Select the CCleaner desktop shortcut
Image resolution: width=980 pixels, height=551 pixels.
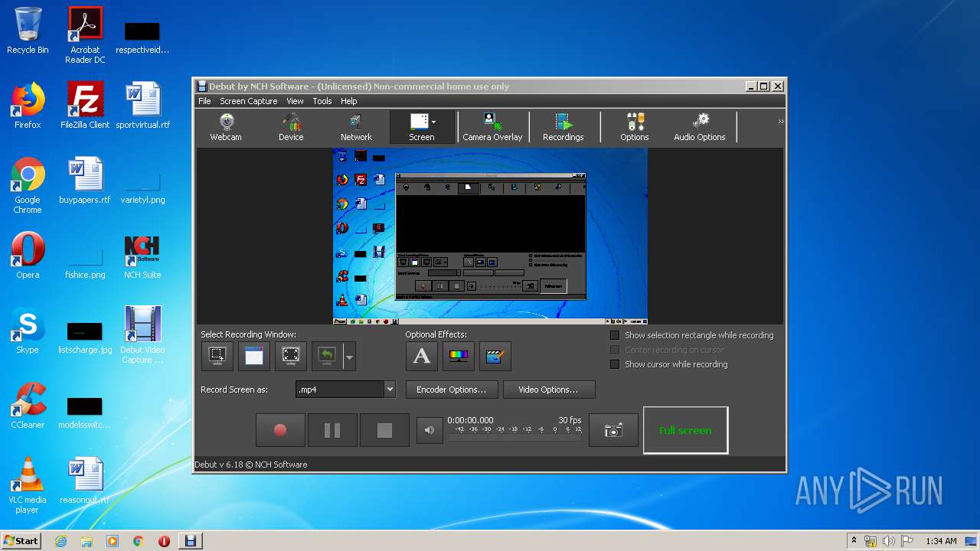28,406
